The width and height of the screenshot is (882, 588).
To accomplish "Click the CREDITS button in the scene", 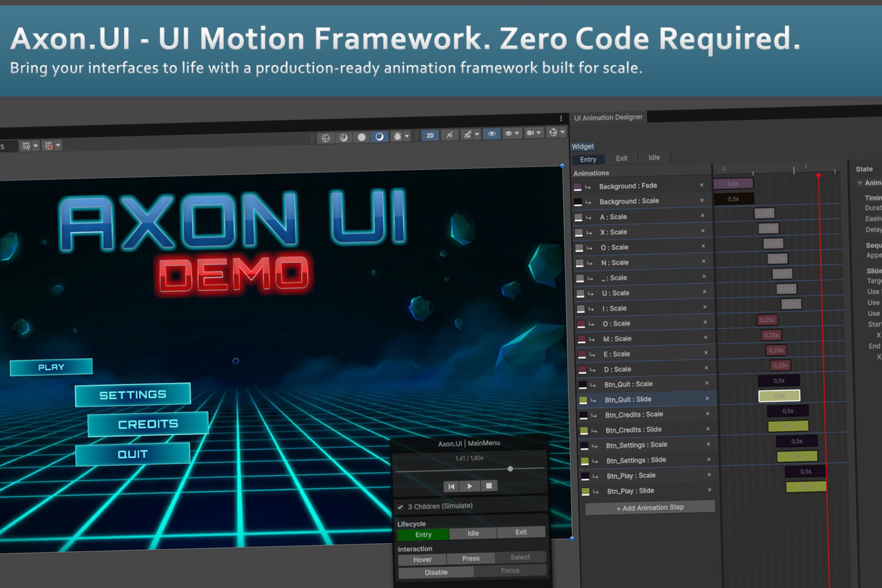I will pyautogui.click(x=148, y=424).
